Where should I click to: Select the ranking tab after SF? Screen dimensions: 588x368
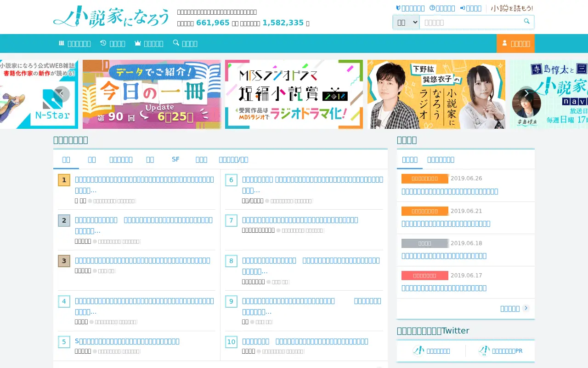point(201,159)
